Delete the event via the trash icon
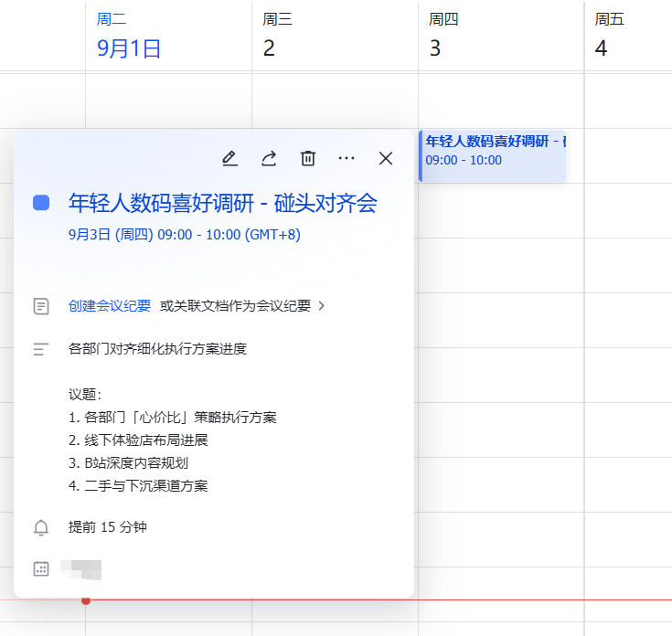Screen dimensions: 672x636 click(308, 158)
